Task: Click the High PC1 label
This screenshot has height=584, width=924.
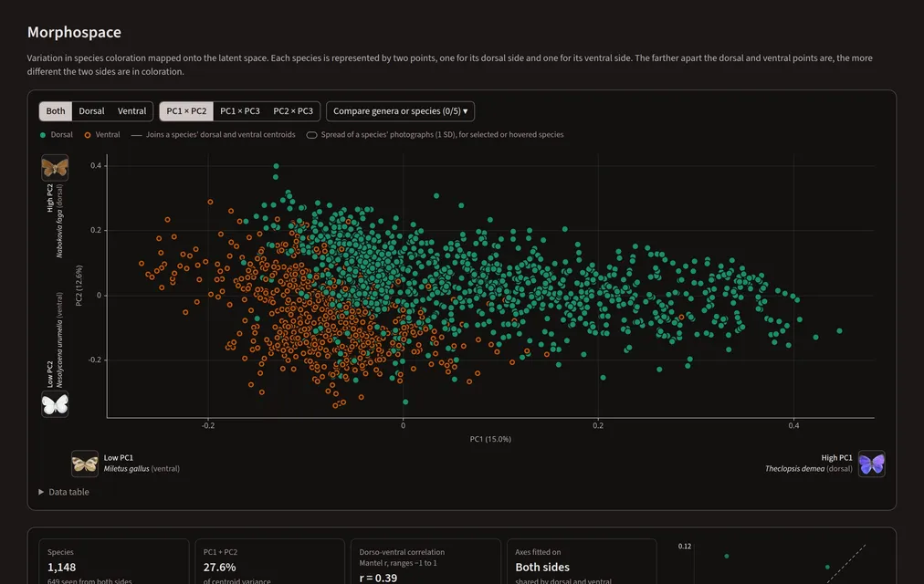Action: (836, 458)
